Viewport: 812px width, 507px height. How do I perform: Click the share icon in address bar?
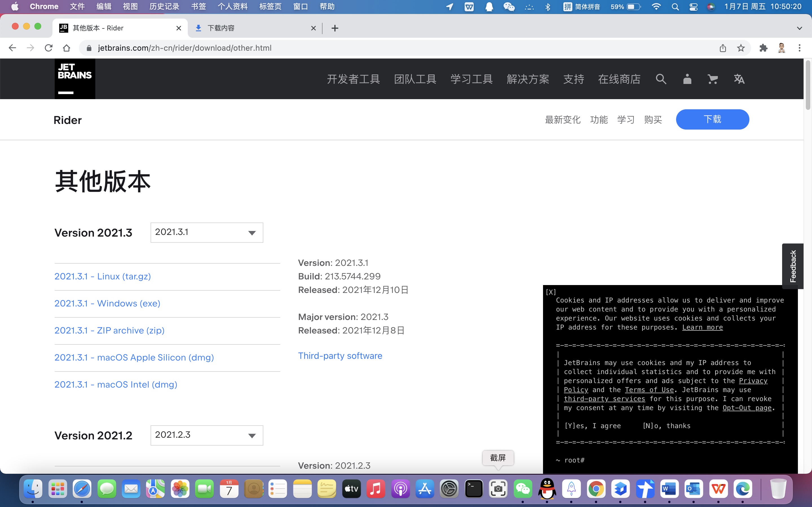pos(723,48)
